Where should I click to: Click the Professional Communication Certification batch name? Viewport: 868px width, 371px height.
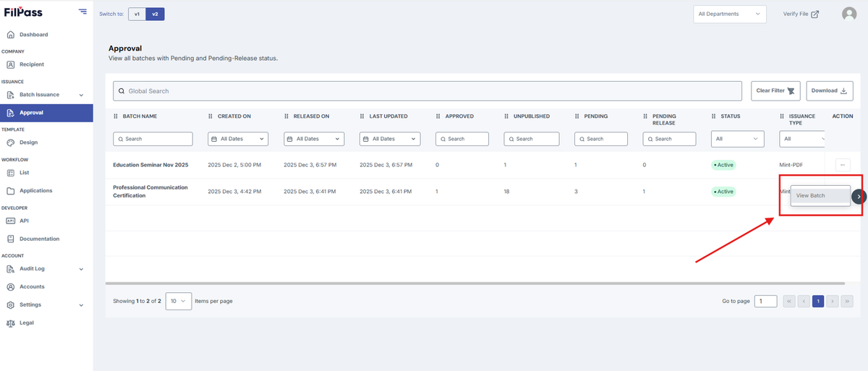150,192
